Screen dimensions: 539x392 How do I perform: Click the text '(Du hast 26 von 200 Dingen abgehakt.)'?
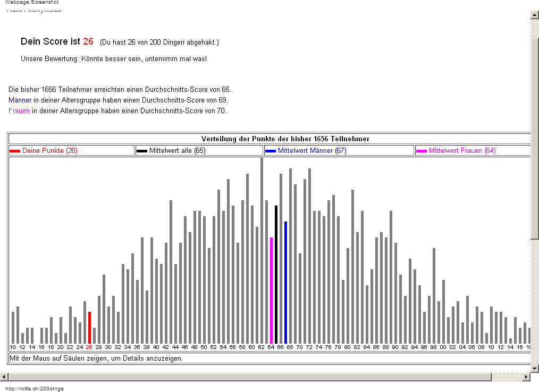click(159, 42)
